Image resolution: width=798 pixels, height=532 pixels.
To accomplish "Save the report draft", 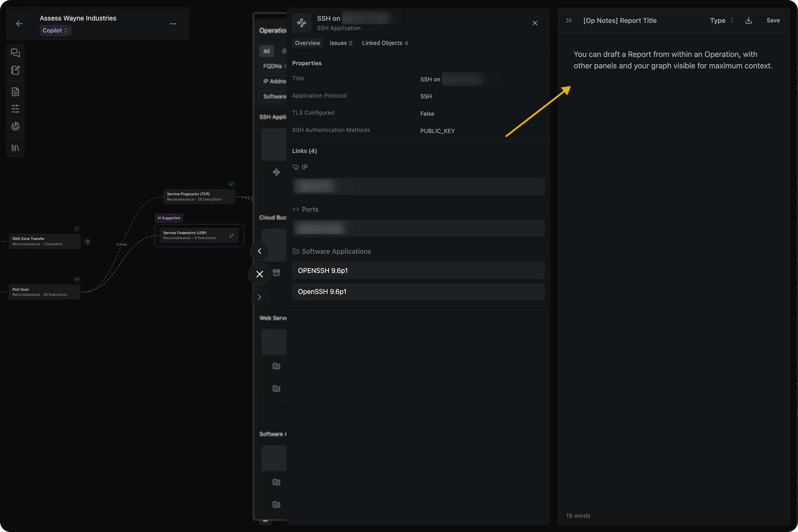I will (773, 20).
